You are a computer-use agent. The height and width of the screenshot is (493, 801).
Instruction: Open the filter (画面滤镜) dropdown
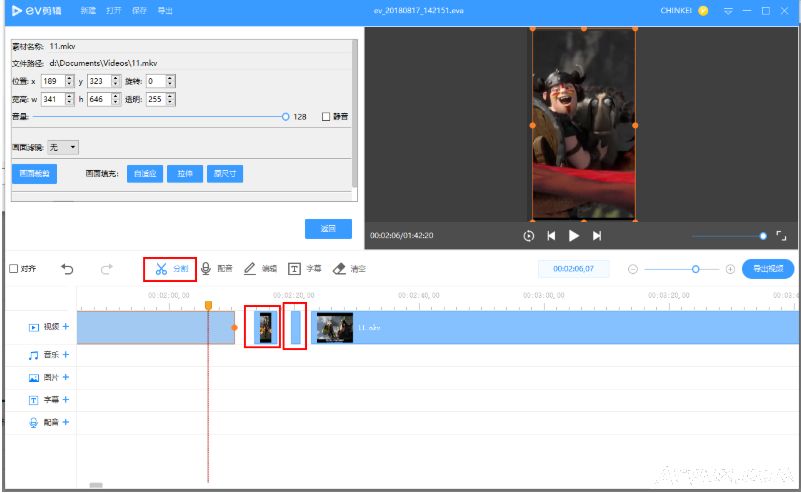[x=62, y=147]
